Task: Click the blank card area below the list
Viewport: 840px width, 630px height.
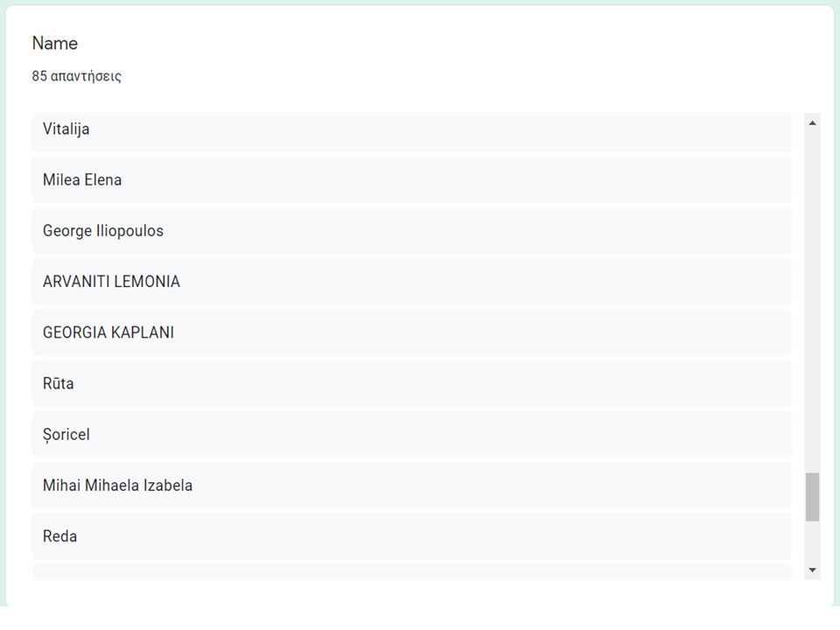Action: tap(420, 592)
